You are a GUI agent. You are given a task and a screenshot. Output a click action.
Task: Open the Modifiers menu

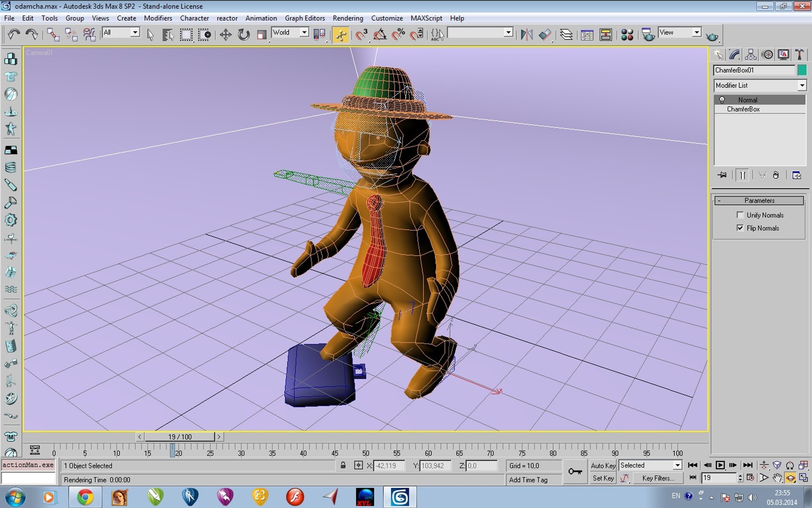[158, 18]
